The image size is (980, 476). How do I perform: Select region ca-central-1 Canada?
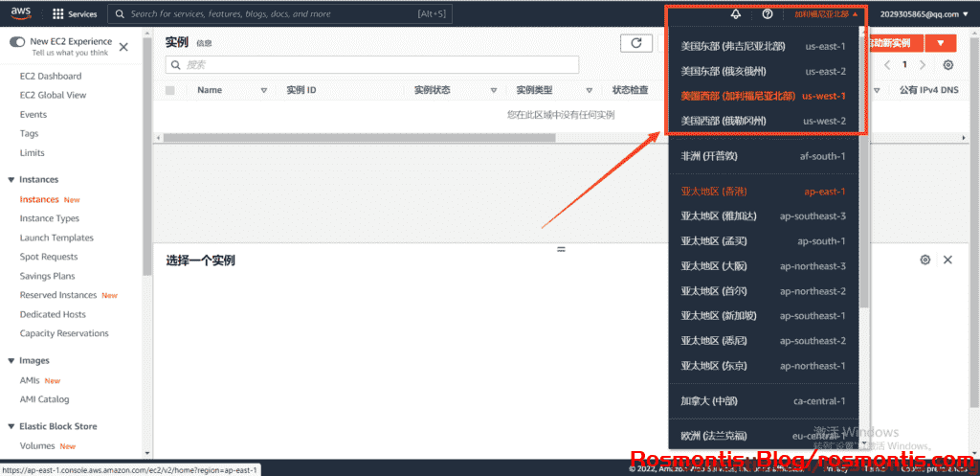[x=763, y=401]
